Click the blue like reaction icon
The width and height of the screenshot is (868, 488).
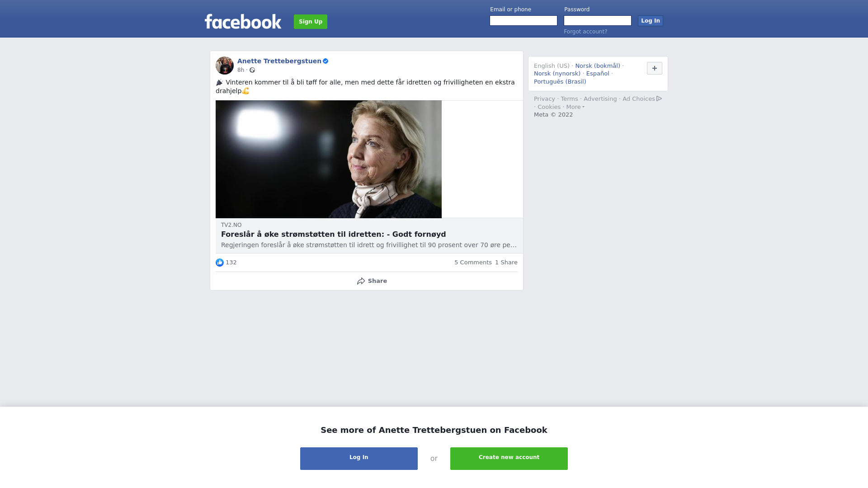220,263
